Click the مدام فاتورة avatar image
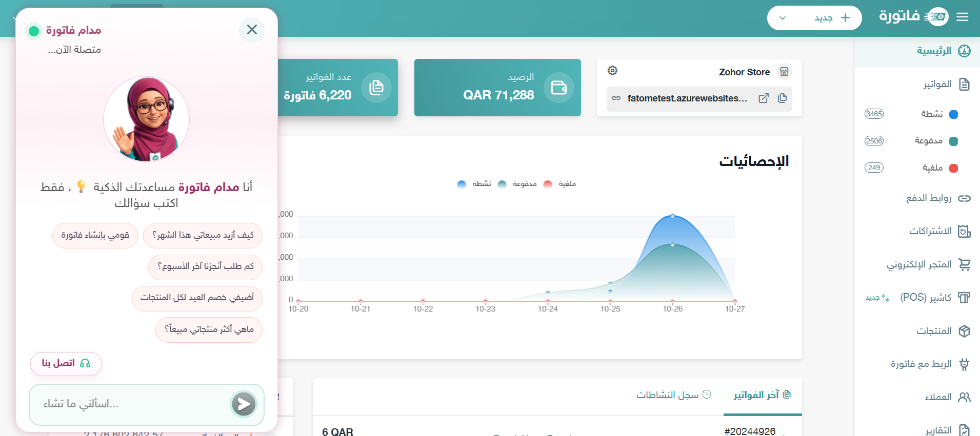This screenshot has width=980, height=436. pos(147,119)
